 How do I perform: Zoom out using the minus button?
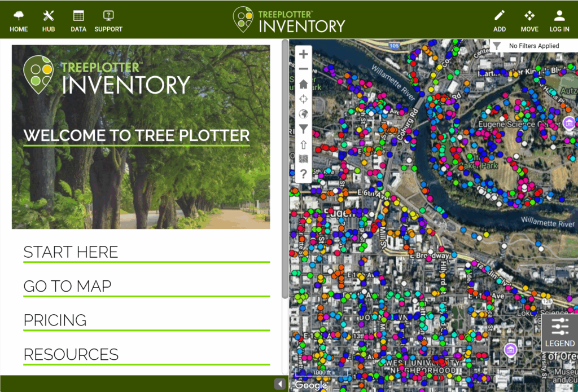click(303, 69)
